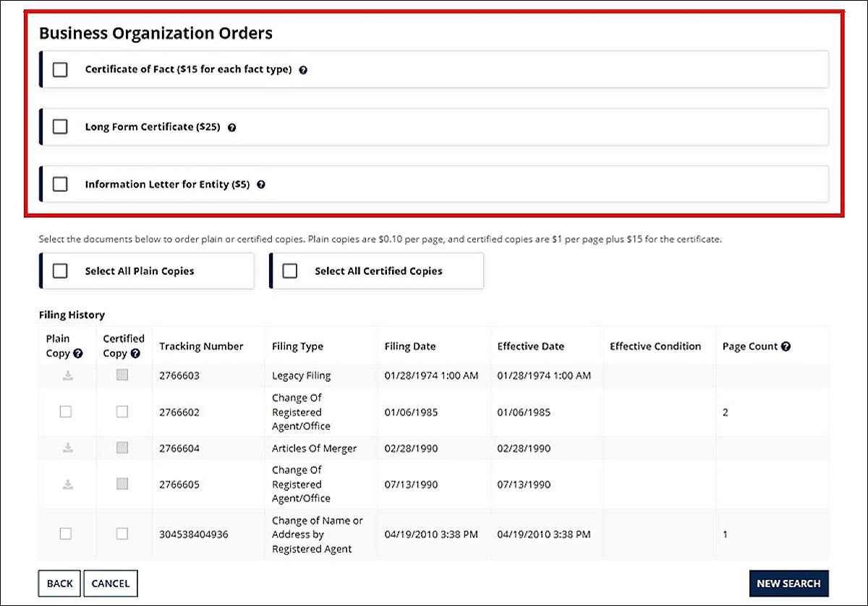Click page count 2 for filing 2766602
The width and height of the screenshot is (868, 606).
pos(726,412)
